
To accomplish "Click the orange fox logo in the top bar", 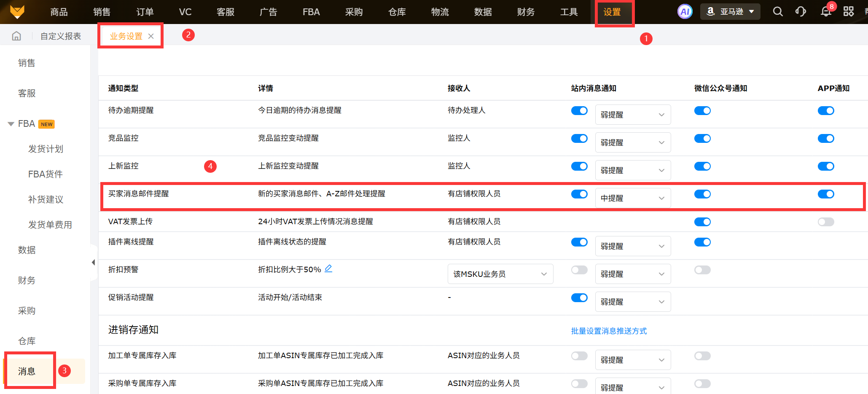I will point(17,12).
